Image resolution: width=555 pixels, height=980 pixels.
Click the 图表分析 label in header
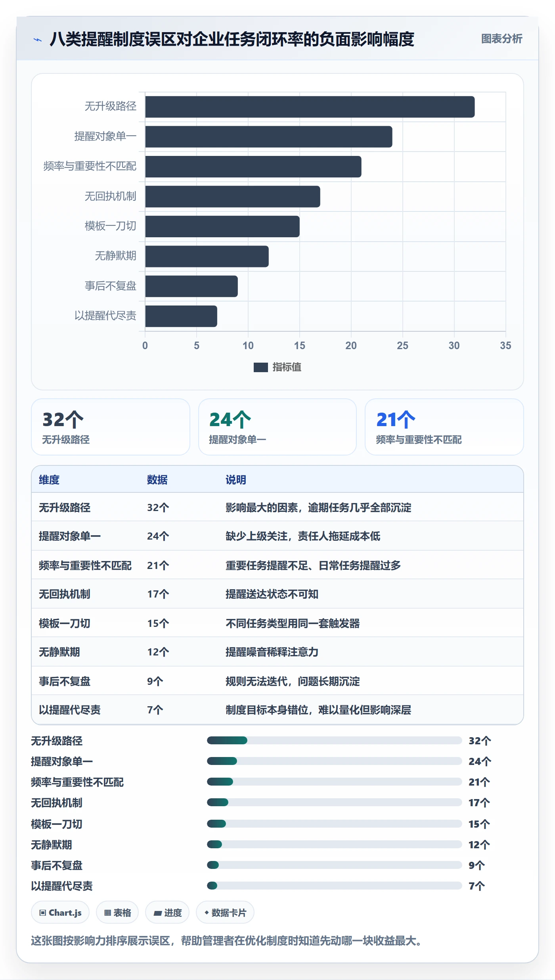click(501, 38)
